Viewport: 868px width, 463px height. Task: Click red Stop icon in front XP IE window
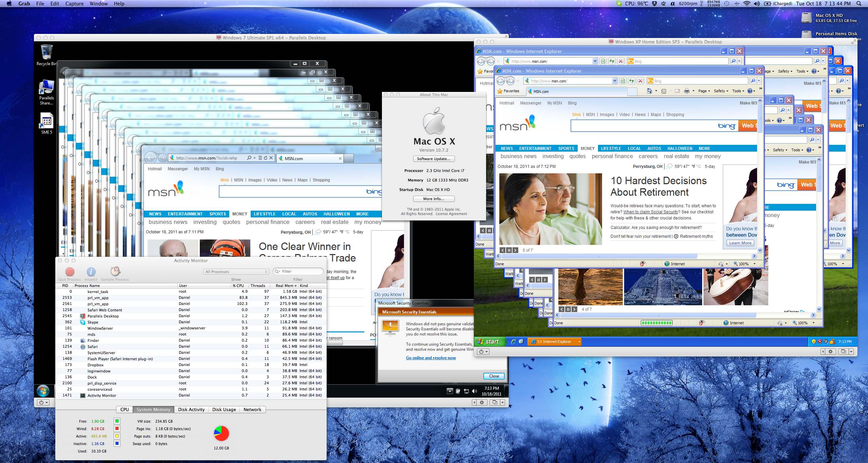point(640,81)
